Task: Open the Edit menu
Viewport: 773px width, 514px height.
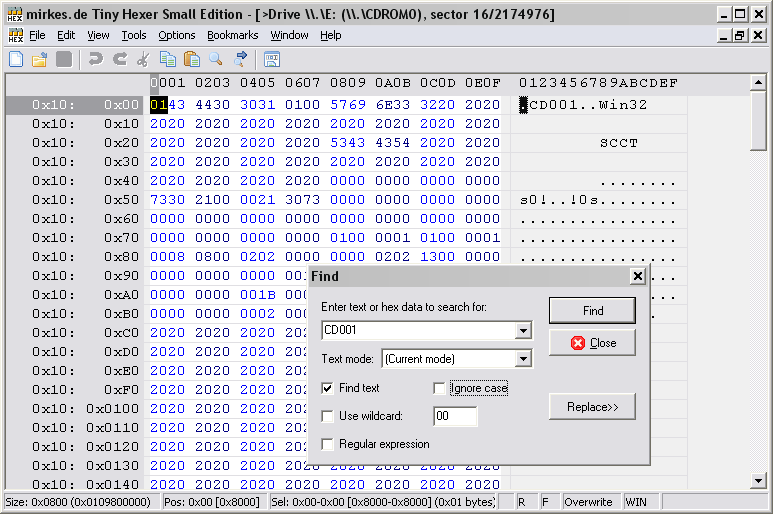Action: pos(66,35)
